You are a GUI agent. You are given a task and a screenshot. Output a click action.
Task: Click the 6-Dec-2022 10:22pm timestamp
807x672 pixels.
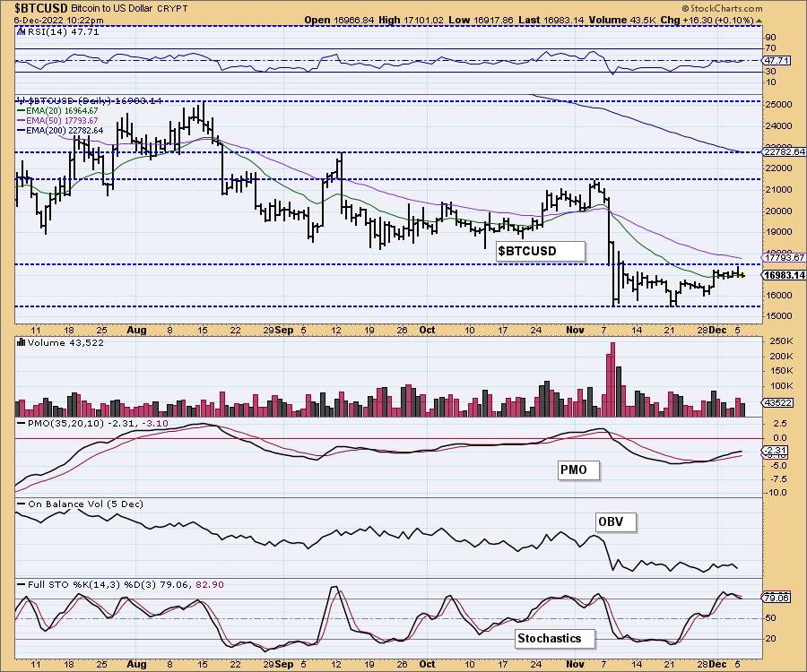pos(58,21)
